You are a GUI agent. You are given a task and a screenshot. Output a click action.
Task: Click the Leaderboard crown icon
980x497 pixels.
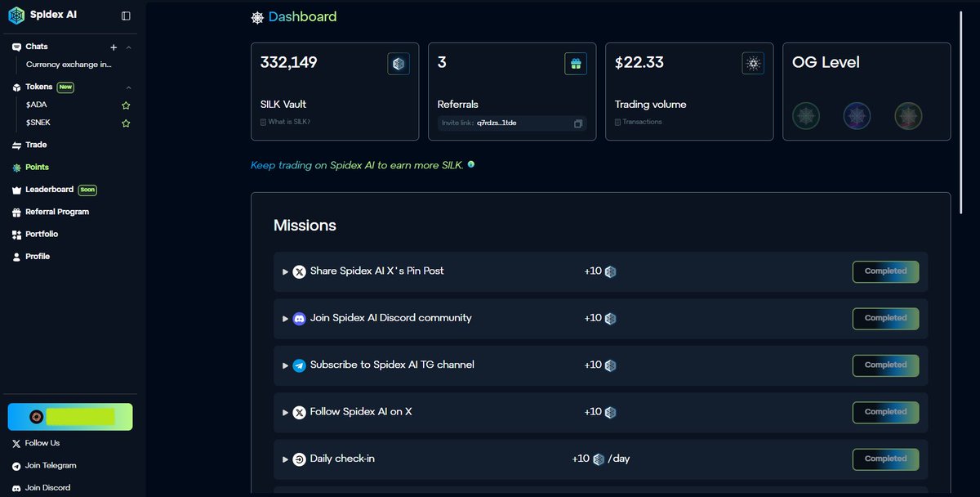tap(16, 190)
